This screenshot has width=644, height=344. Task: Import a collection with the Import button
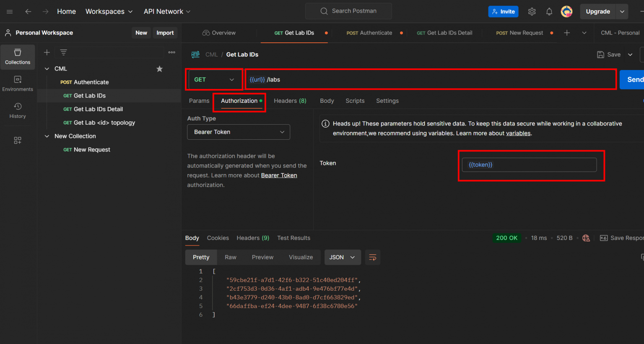pos(165,32)
